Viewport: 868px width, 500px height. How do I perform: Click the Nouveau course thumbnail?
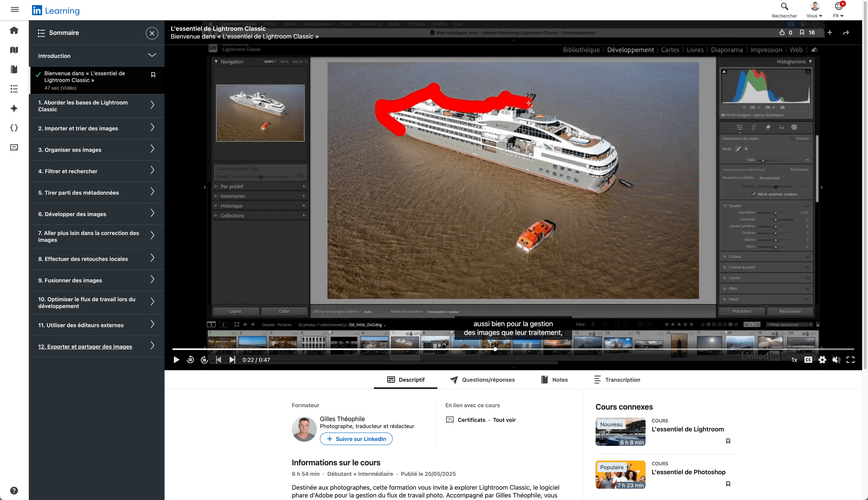[x=620, y=432]
